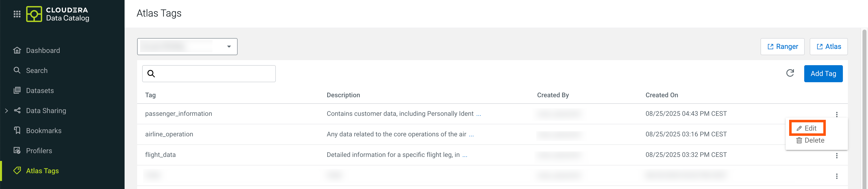Open the Bookmarks section
Viewport: 868px width, 189px height.
(x=43, y=131)
